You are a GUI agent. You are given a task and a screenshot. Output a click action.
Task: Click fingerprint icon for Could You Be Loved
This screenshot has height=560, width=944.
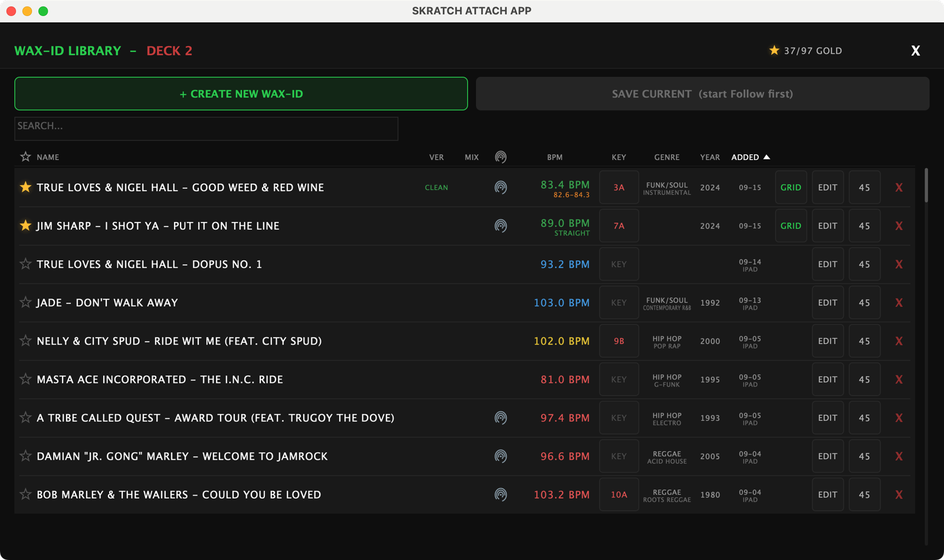[501, 494]
